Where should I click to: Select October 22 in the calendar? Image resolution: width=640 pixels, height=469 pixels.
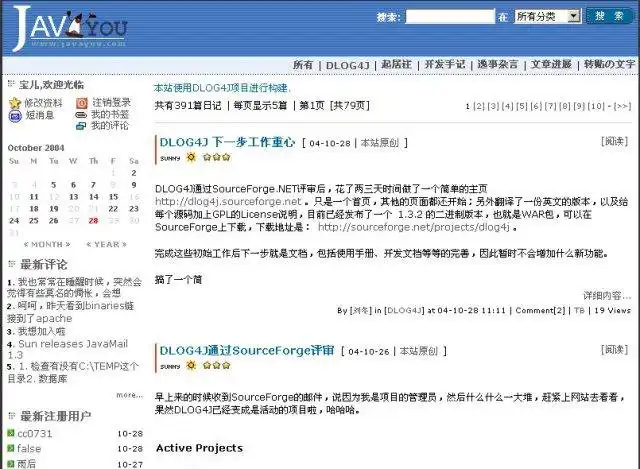pos(113,209)
